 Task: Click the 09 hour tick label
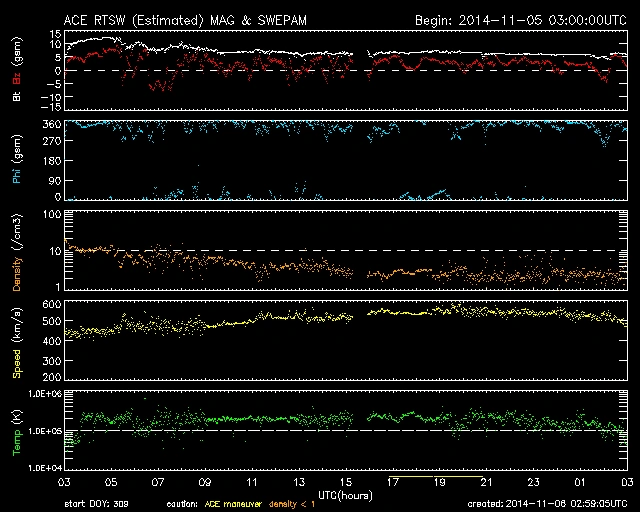click(x=205, y=481)
